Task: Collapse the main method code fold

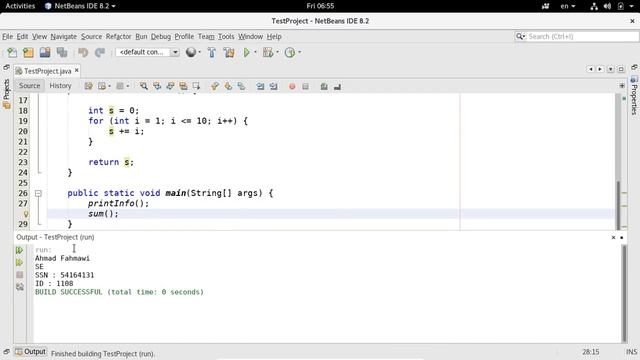Action: click(38, 193)
